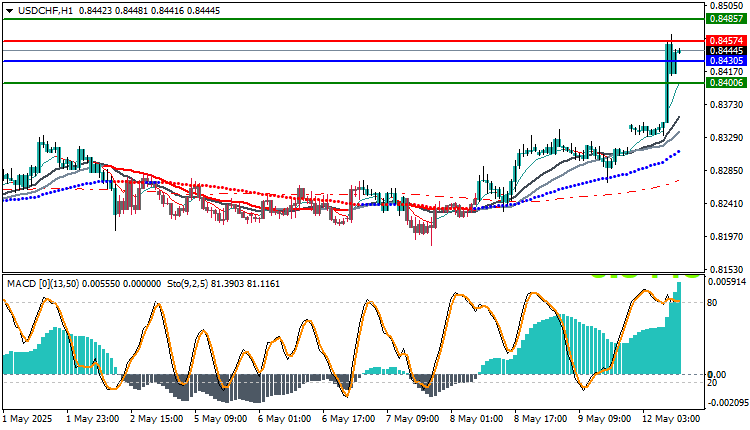Click the 0.82410 price scale value
This screenshot has height=430, width=750.
(727, 204)
